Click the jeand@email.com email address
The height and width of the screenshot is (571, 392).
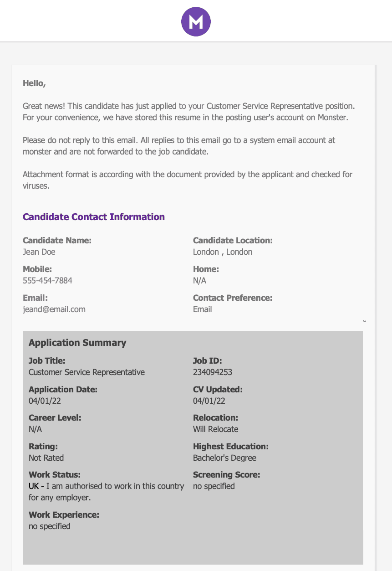click(54, 309)
